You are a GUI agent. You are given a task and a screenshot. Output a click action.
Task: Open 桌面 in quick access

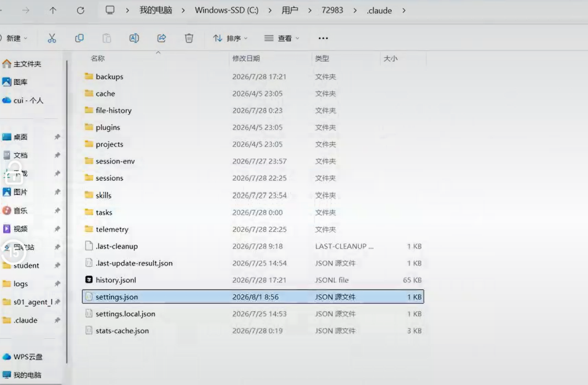click(15, 137)
